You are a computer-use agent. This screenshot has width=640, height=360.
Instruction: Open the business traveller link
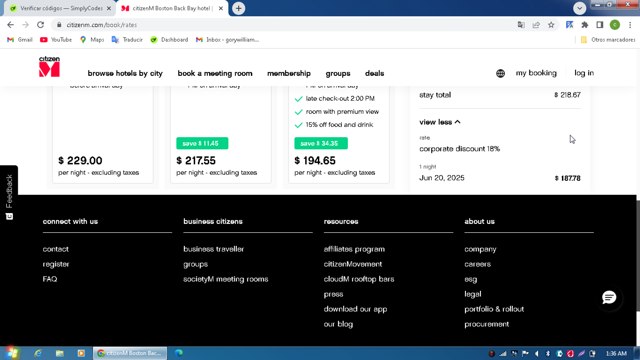213,249
